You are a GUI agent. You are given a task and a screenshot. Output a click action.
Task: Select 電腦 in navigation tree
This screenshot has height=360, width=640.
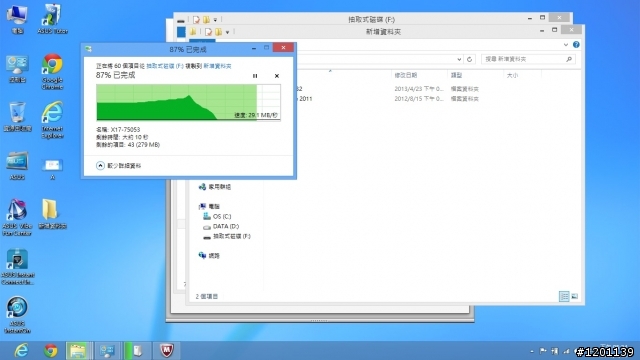point(209,206)
